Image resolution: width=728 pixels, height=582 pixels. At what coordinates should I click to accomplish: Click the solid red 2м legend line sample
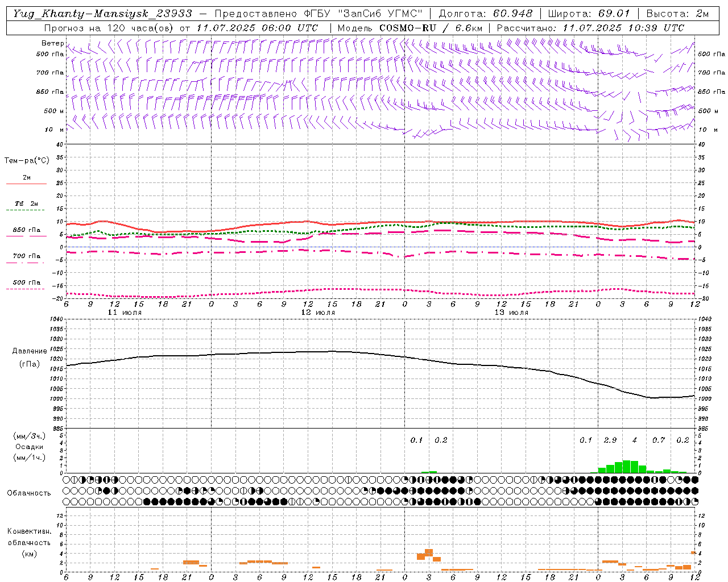(26, 184)
